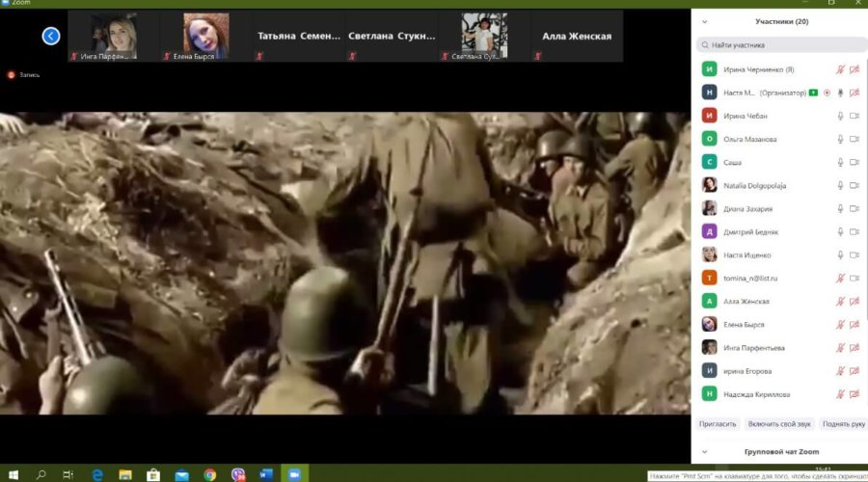868x482 pixels.
Task: Select Светлана Сул... video thumbnail
Action: [484, 37]
